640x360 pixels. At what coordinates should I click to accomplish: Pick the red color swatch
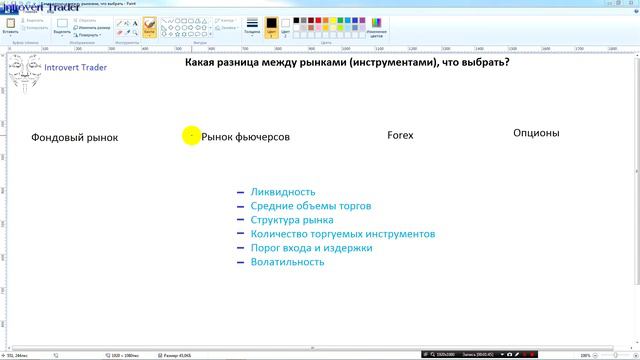(x=318, y=20)
